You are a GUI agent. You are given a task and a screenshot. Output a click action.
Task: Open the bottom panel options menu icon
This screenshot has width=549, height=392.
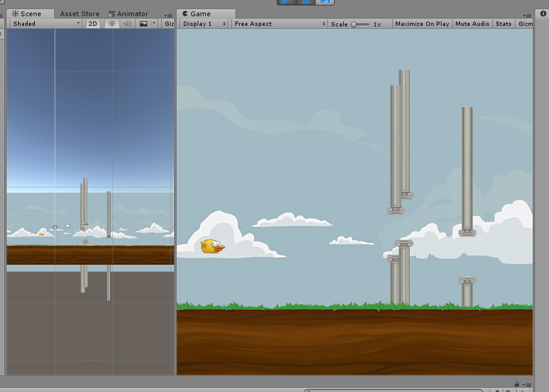527,385
